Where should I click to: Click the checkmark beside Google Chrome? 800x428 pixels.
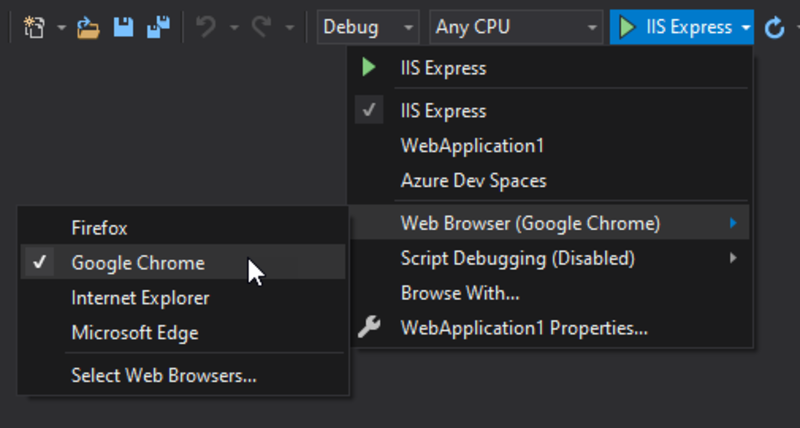point(39,262)
